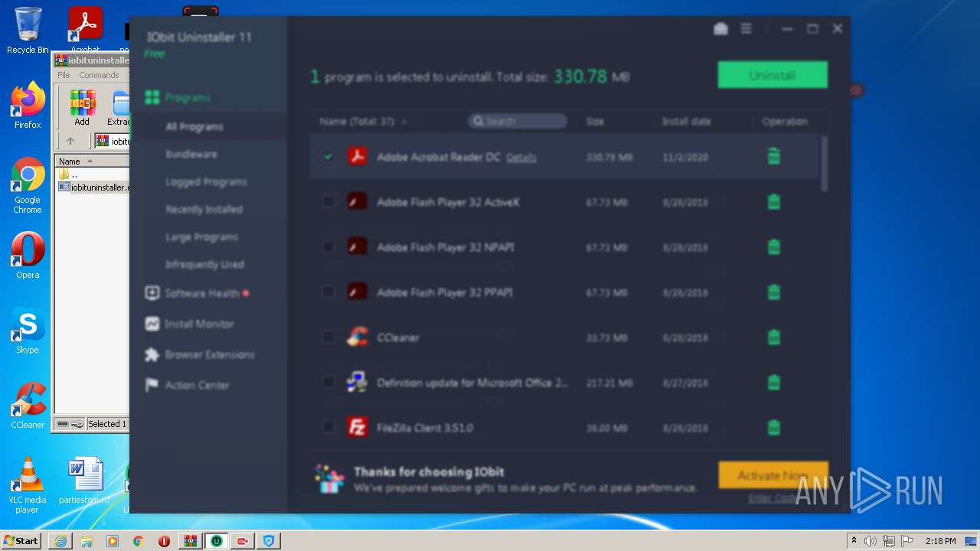Screen dimensions: 980x551
Task: Click trash icon for Definition update row
Action: tap(773, 383)
